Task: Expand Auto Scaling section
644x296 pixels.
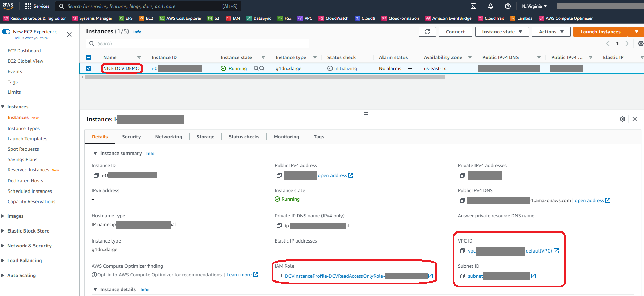Action: point(3,275)
